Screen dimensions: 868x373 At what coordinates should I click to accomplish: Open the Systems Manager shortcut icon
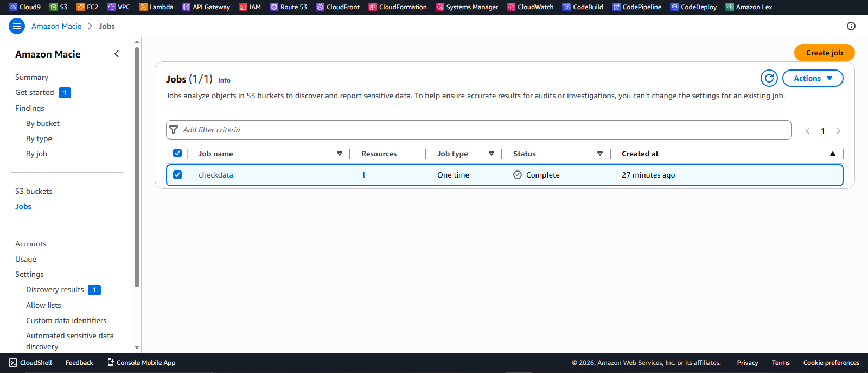[440, 7]
